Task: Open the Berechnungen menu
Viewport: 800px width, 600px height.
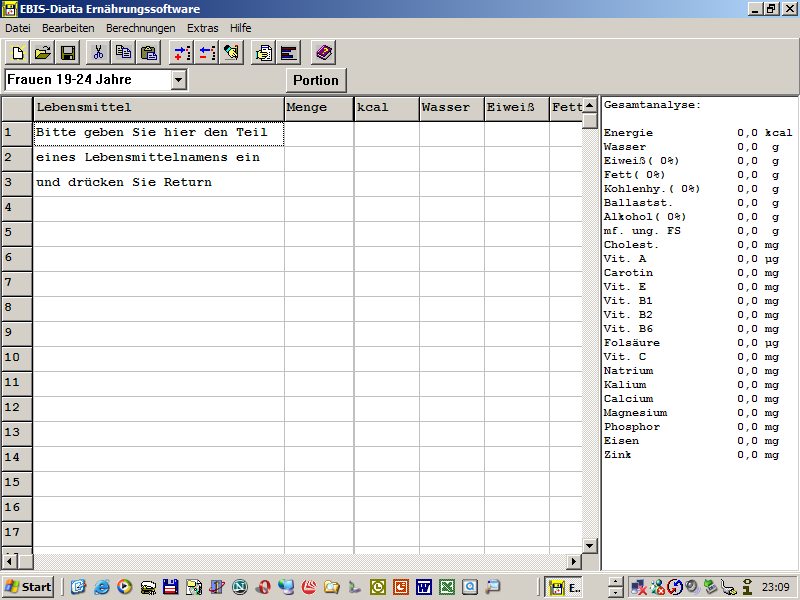Action: (x=140, y=28)
